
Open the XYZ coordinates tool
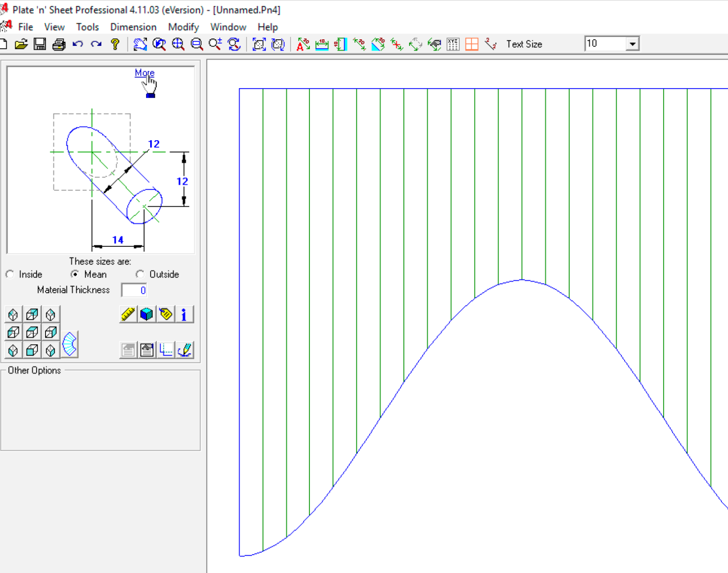[453, 44]
